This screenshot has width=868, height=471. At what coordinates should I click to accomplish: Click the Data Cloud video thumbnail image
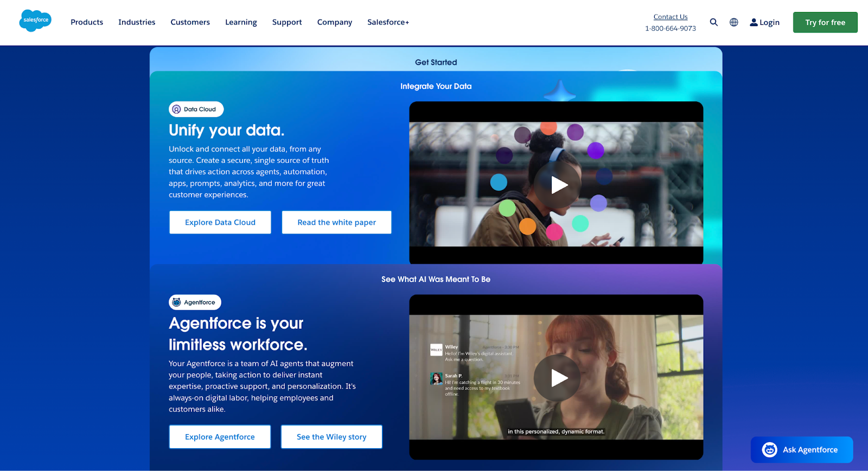tap(556, 184)
